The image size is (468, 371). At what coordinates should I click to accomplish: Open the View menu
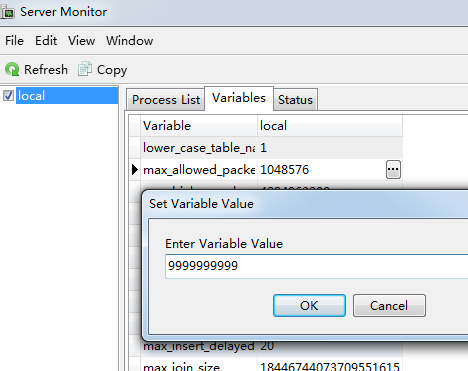point(81,41)
